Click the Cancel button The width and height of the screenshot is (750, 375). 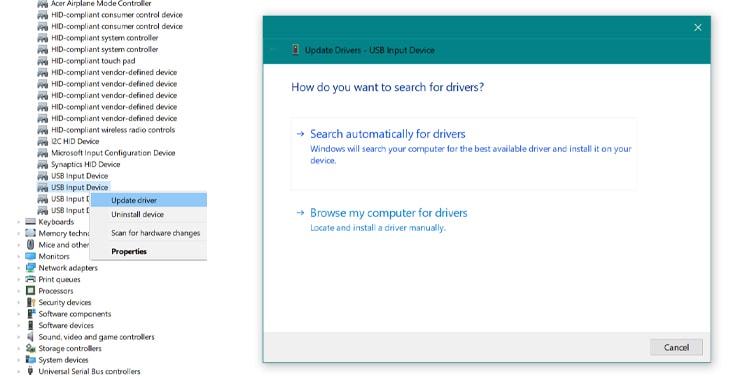coord(676,348)
